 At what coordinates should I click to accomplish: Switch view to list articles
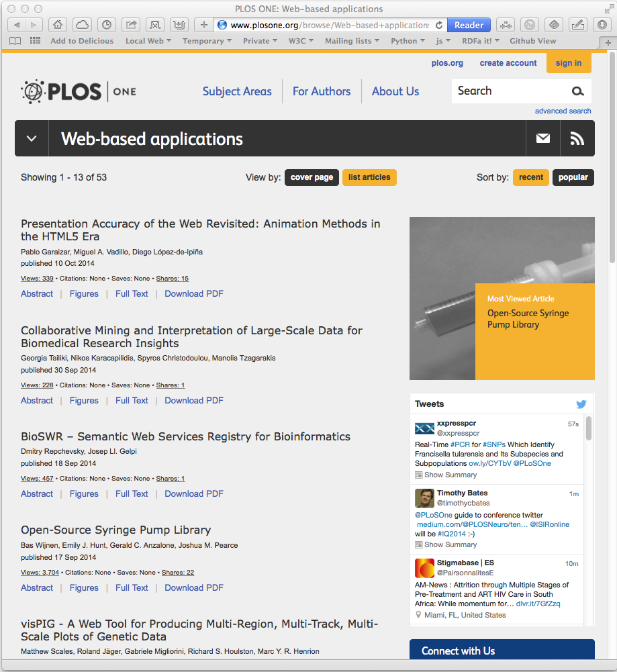pyautogui.click(x=369, y=177)
